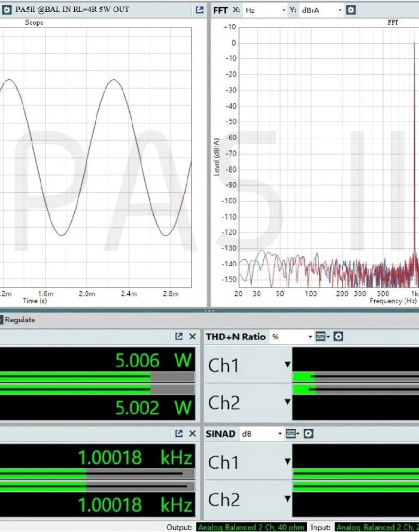The image size is (419, 532).
Task: Expand the THD+N Ratio Ch1 arrow
Action: tap(287, 365)
